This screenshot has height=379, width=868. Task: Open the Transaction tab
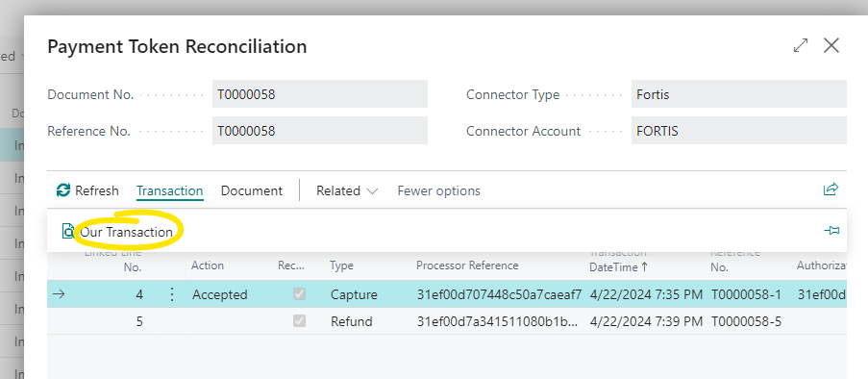[170, 190]
